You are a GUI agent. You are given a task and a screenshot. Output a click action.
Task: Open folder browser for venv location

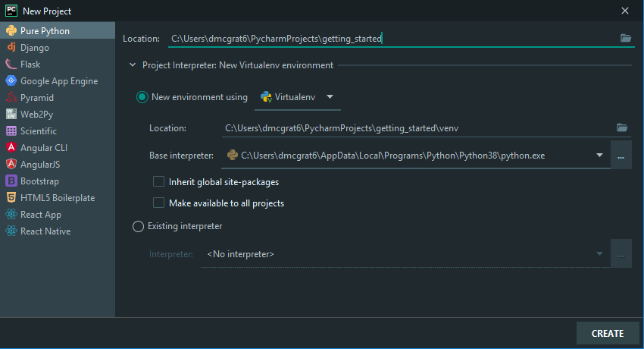point(622,128)
